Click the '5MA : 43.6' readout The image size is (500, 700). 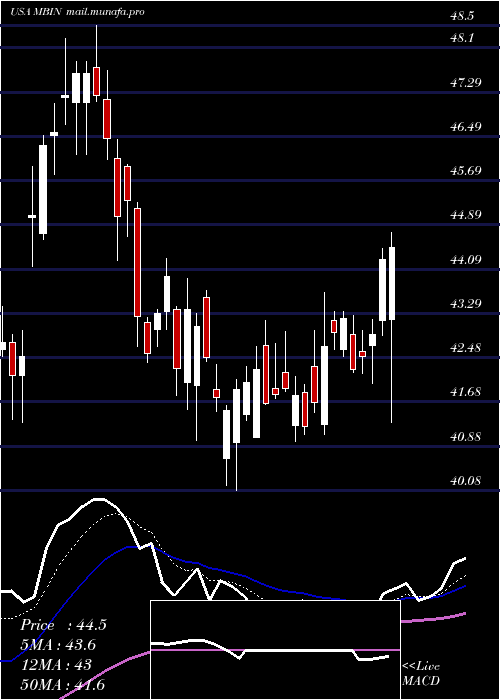[58, 645]
